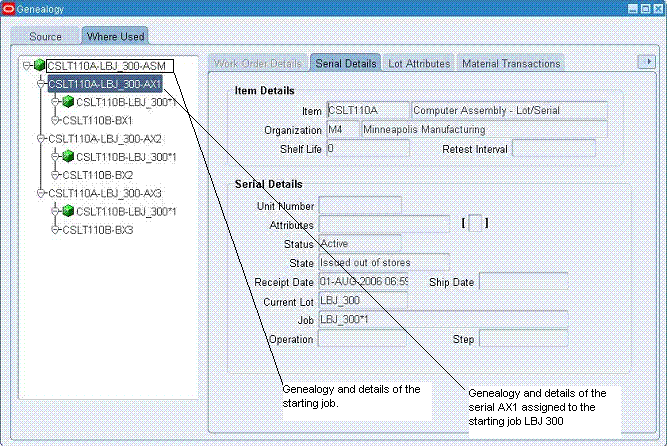Open the Work Order Details tab

pyautogui.click(x=258, y=63)
